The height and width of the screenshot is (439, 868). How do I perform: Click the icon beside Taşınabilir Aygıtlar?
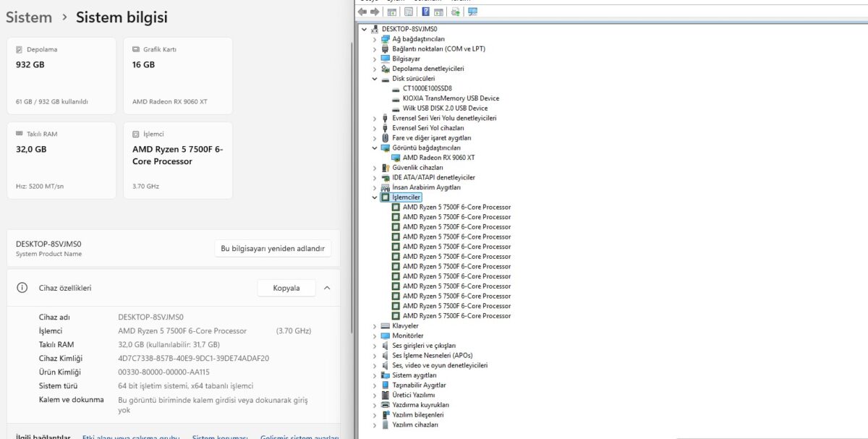(x=385, y=385)
